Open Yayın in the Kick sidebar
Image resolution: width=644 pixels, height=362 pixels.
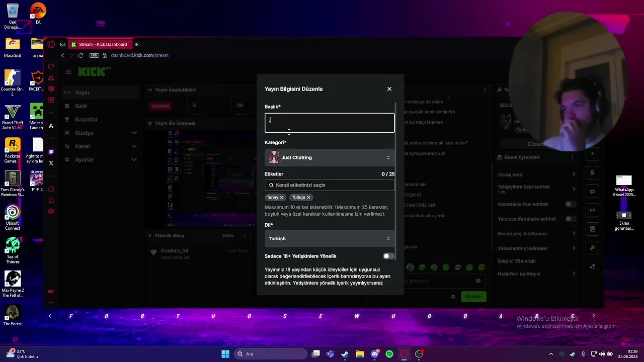click(x=101, y=93)
